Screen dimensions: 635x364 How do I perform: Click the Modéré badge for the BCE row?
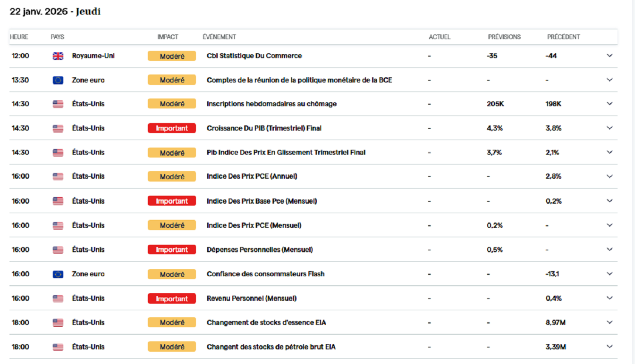[172, 80]
